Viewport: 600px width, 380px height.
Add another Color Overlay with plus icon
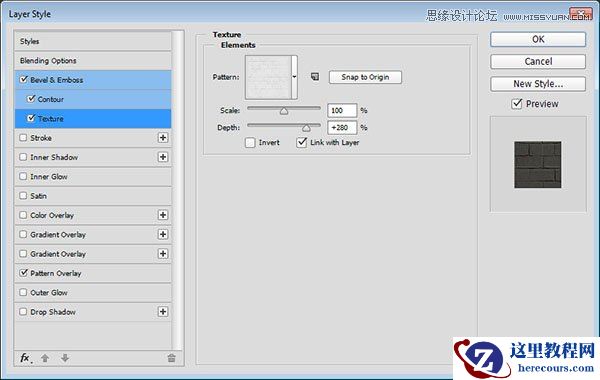tap(163, 215)
